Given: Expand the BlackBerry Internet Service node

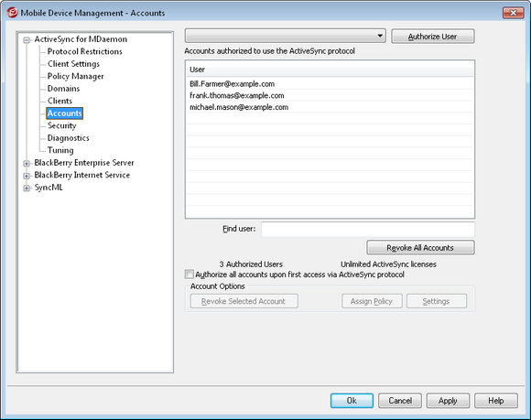Looking at the screenshot, I should pyautogui.click(x=27, y=176).
